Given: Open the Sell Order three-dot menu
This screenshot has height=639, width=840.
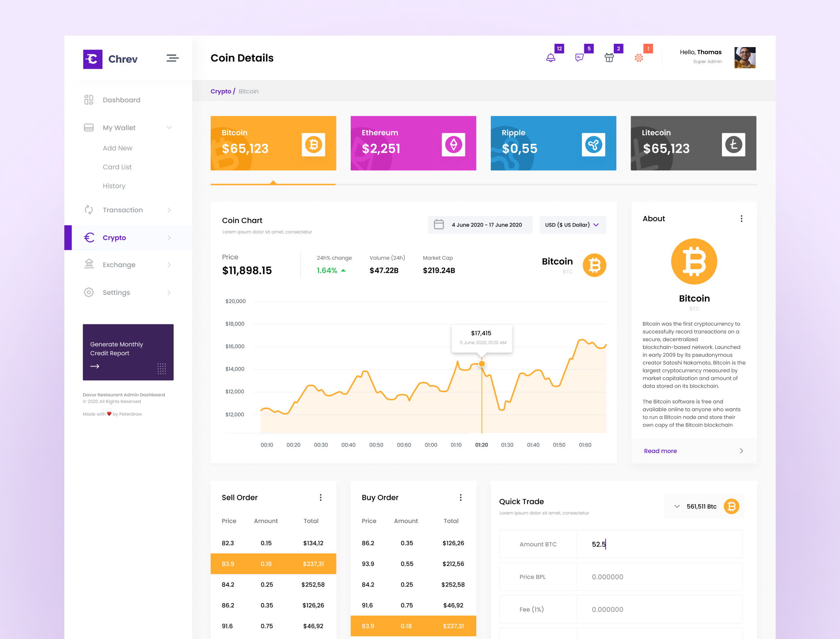Looking at the screenshot, I should [321, 497].
